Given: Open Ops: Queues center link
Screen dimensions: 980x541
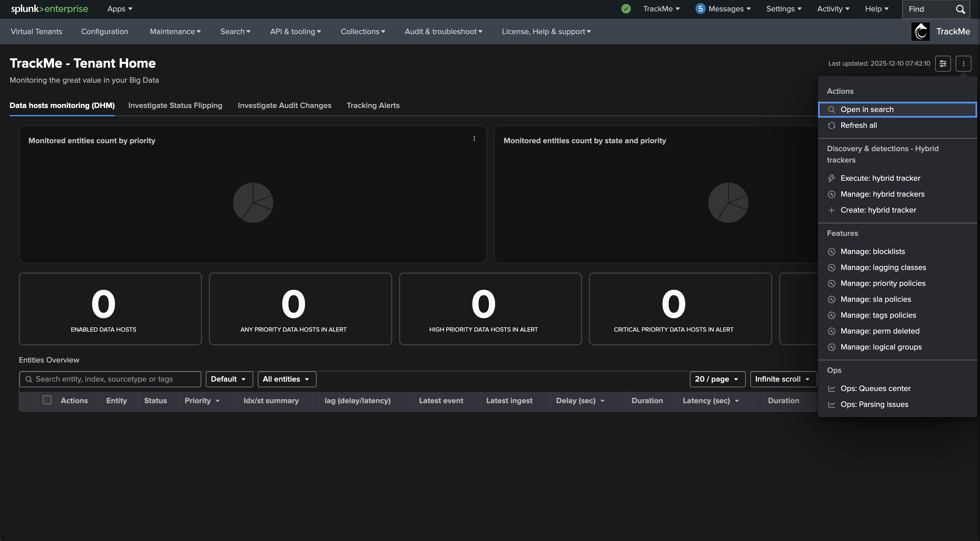Looking at the screenshot, I should pyautogui.click(x=875, y=389).
